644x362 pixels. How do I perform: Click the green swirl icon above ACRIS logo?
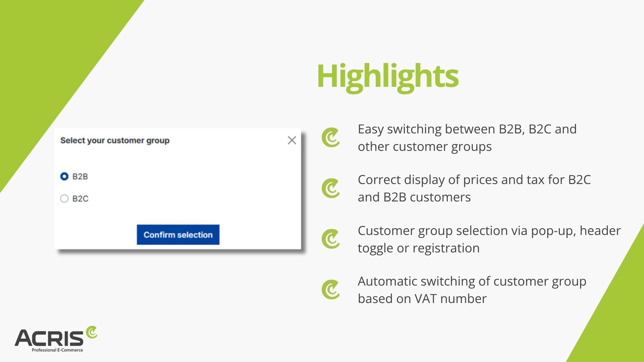click(x=92, y=332)
